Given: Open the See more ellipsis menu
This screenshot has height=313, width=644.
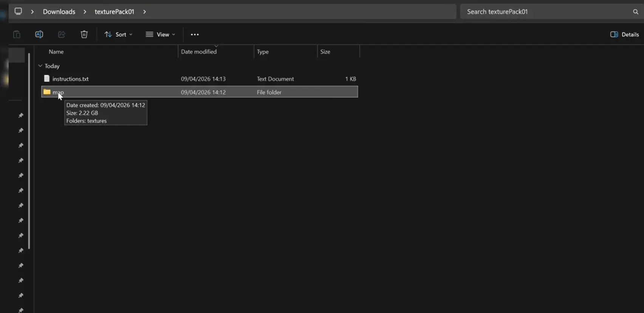Looking at the screenshot, I should point(195,34).
